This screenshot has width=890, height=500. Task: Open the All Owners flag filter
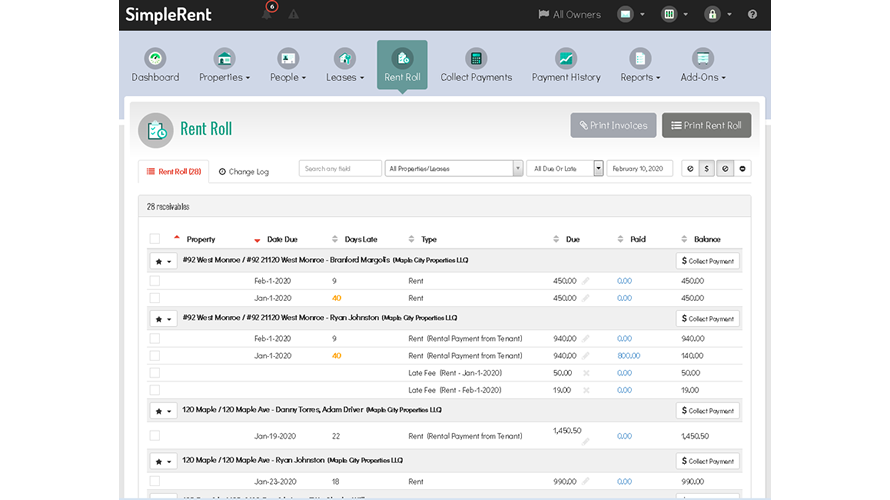point(569,14)
